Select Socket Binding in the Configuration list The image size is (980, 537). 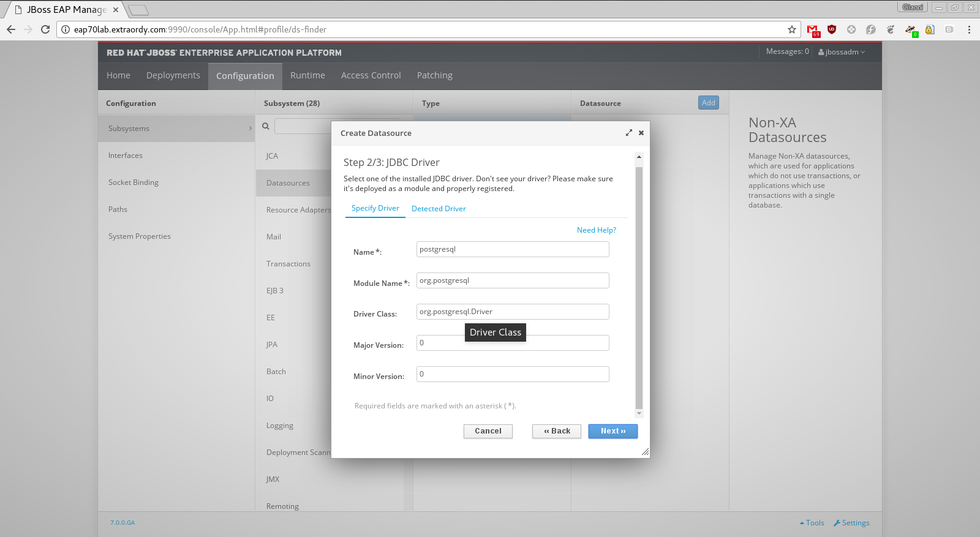176,182
